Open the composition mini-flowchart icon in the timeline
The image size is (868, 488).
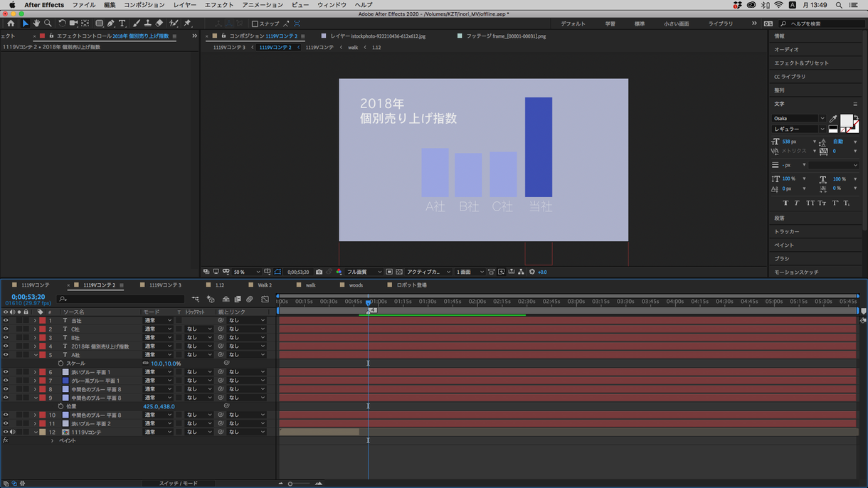click(195, 299)
